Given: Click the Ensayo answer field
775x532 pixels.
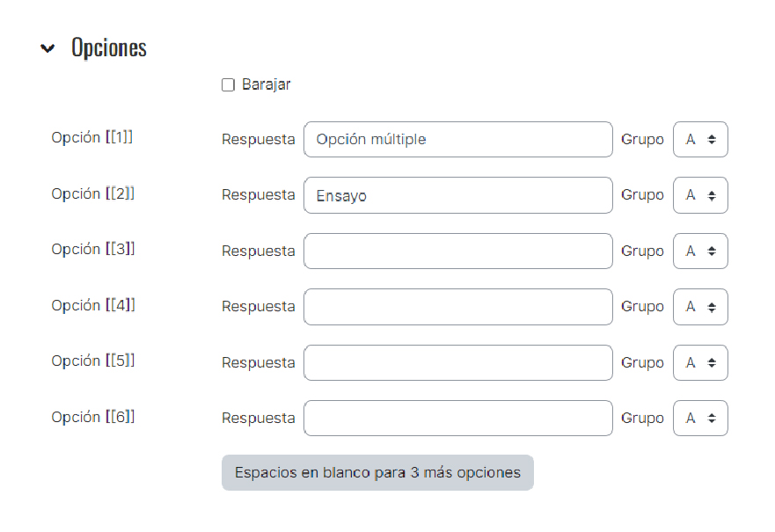Looking at the screenshot, I should tap(458, 195).
